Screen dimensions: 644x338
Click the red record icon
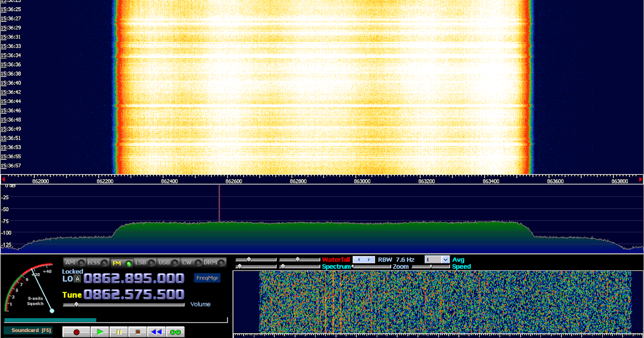pos(76,332)
